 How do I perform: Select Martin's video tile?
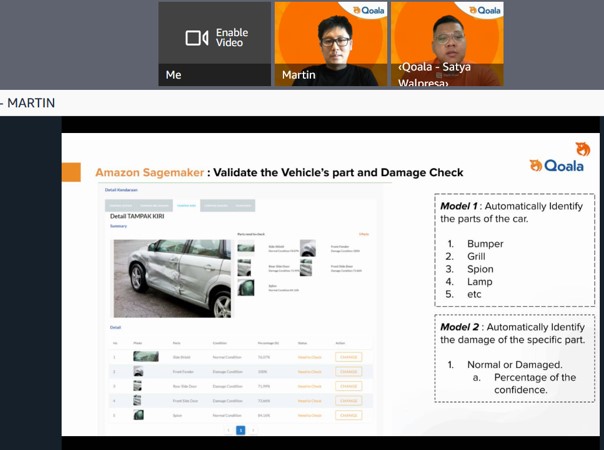329,44
